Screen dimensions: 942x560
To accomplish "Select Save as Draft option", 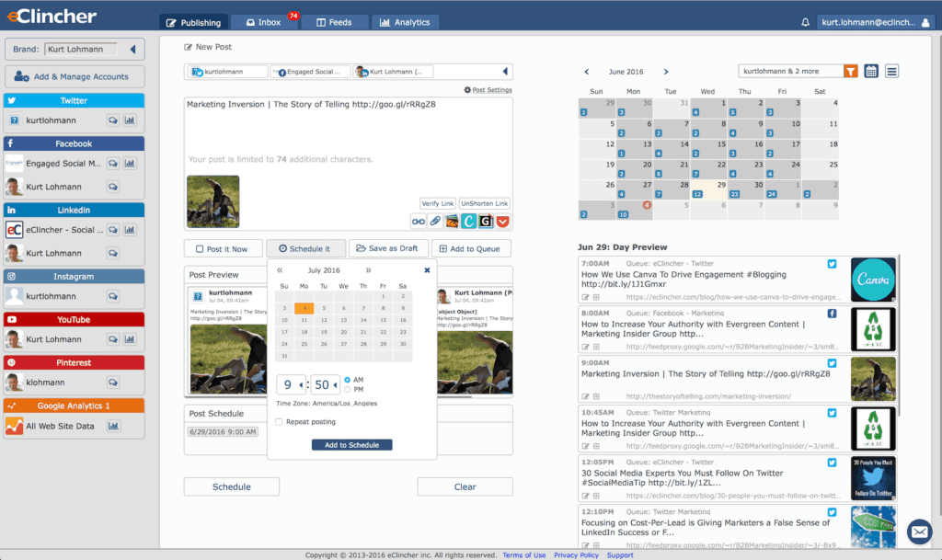I will tap(387, 248).
